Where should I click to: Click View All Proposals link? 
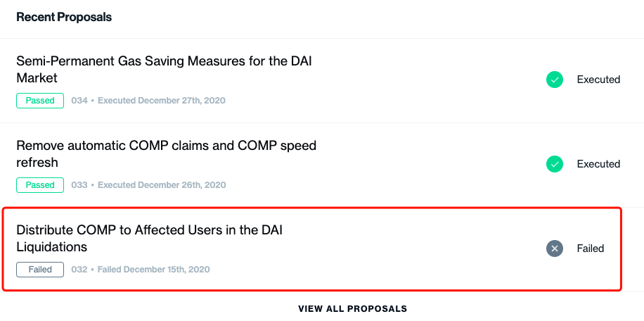click(x=352, y=308)
